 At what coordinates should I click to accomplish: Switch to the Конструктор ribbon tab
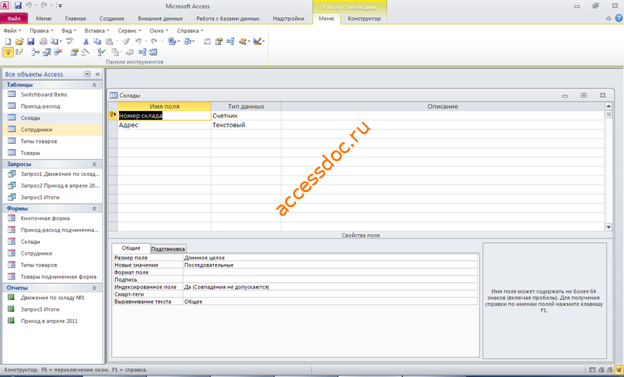coord(364,19)
